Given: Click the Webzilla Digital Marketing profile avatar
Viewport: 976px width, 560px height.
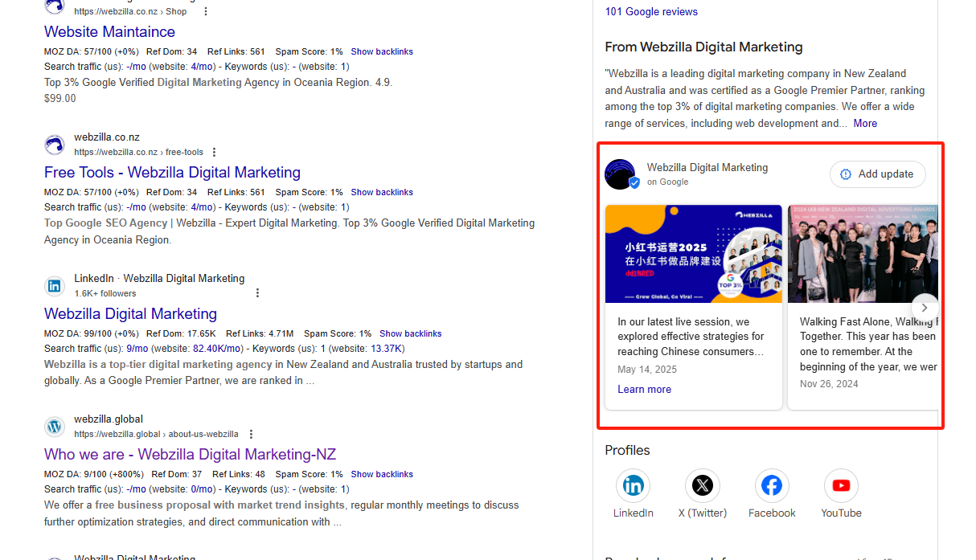Looking at the screenshot, I should click(x=621, y=174).
